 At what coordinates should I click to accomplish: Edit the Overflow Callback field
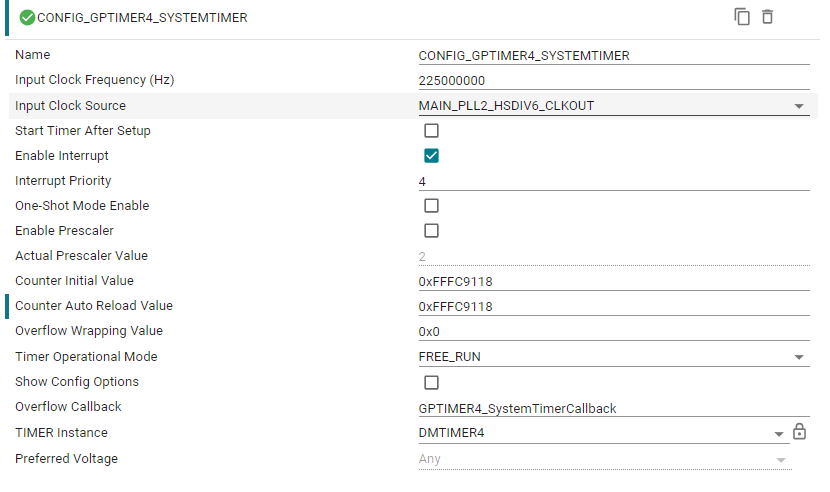point(614,408)
